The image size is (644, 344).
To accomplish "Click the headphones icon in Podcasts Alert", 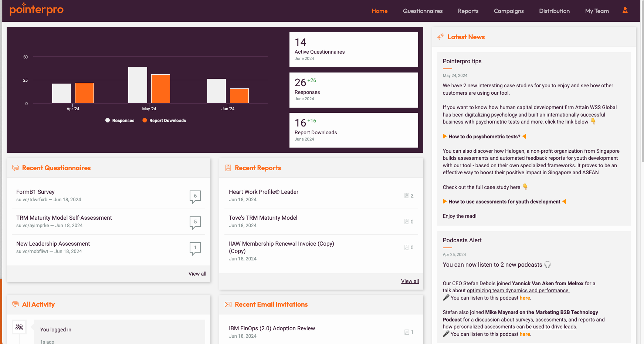I will (548, 264).
